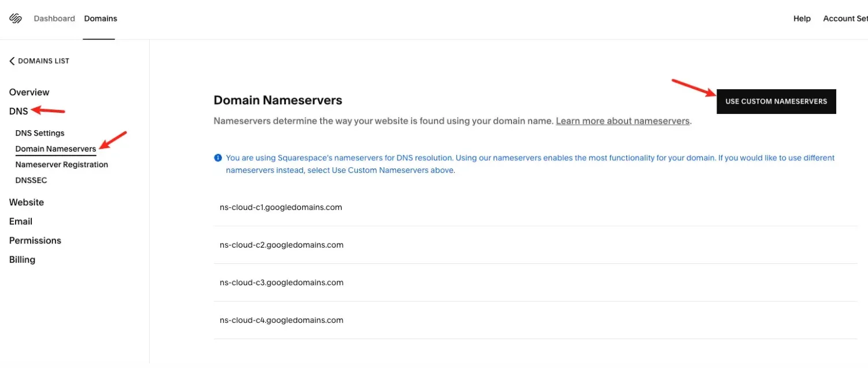Select Permissions in the sidebar

pos(35,240)
